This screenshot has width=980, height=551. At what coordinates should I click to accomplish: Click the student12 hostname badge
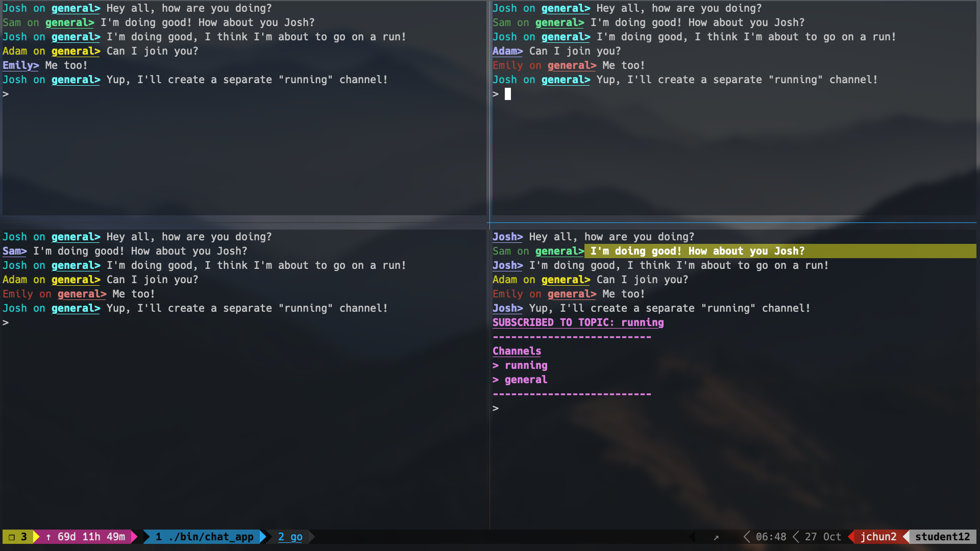click(x=942, y=537)
